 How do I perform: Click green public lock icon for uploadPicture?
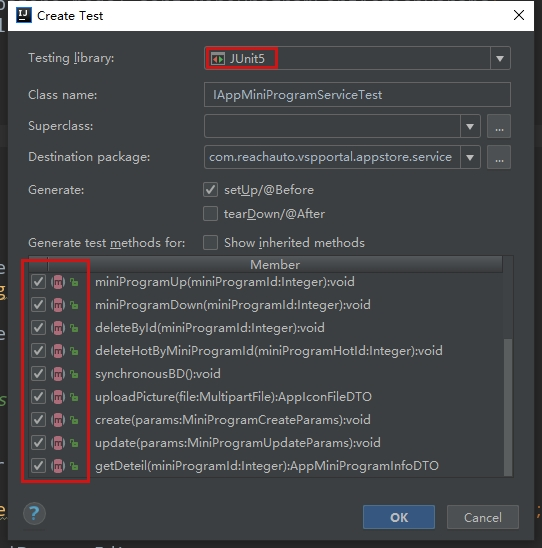(74, 397)
